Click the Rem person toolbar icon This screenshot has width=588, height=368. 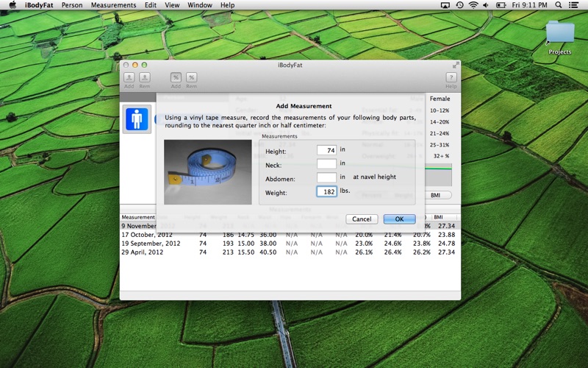click(144, 77)
